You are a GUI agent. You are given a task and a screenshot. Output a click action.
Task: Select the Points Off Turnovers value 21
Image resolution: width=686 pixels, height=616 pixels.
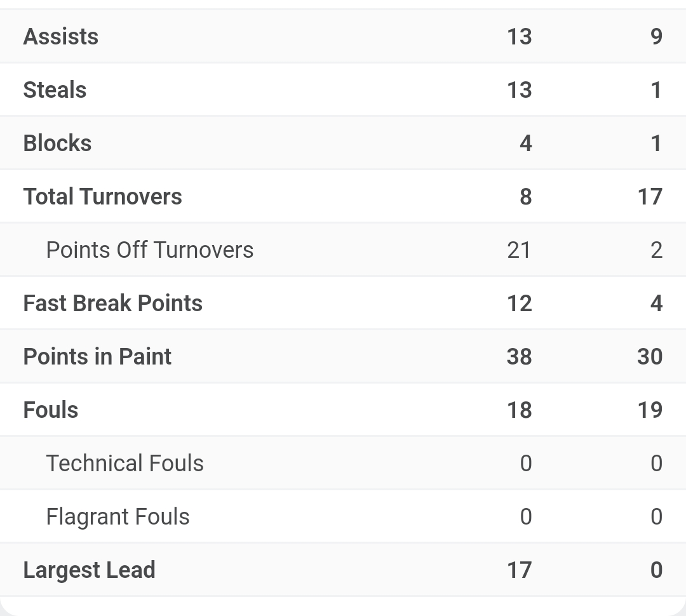(519, 250)
